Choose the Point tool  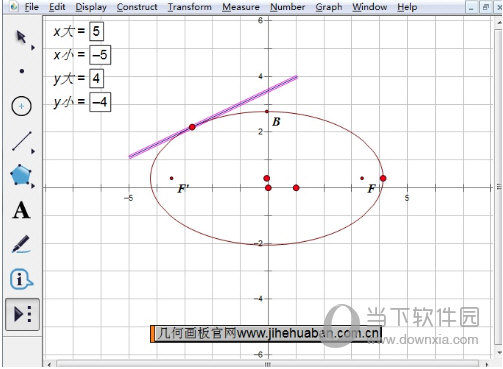22,71
